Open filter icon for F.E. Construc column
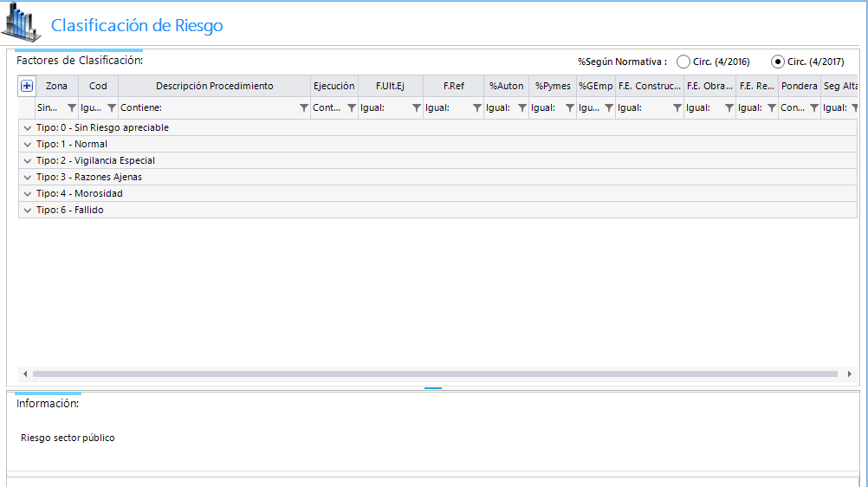The width and height of the screenshot is (868, 487). tap(677, 108)
